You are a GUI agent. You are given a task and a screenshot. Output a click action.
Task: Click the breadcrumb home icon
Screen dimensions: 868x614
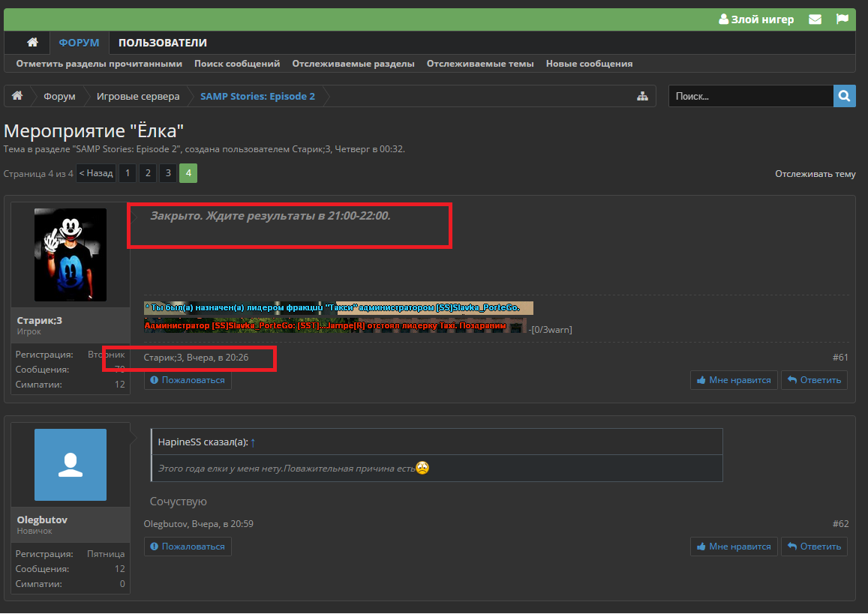[x=17, y=96]
